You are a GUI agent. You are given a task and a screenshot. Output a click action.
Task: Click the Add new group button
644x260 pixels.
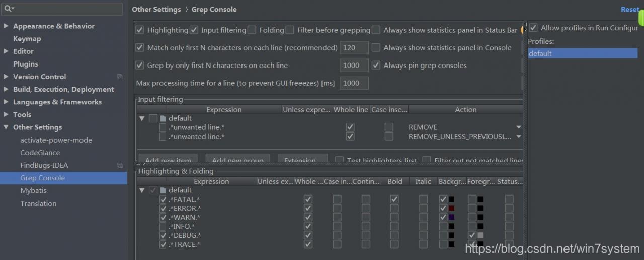pyautogui.click(x=237, y=160)
